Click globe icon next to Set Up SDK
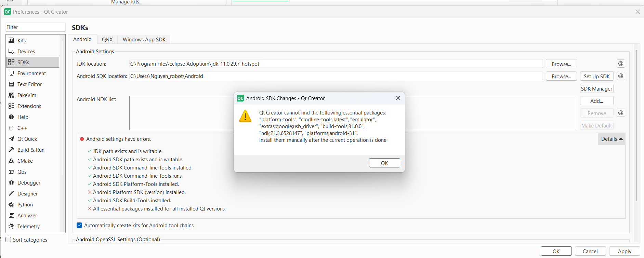 (x=621, y=76)
